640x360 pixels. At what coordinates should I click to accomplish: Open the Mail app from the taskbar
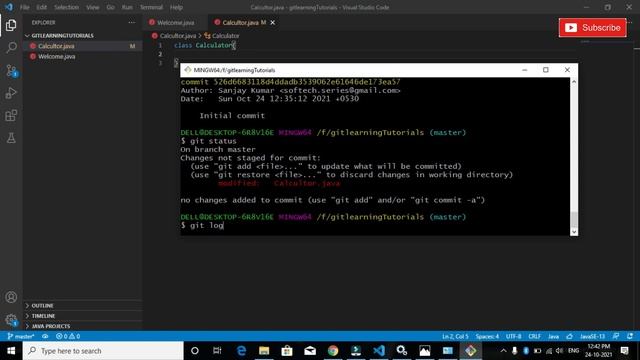pos(310,351)
